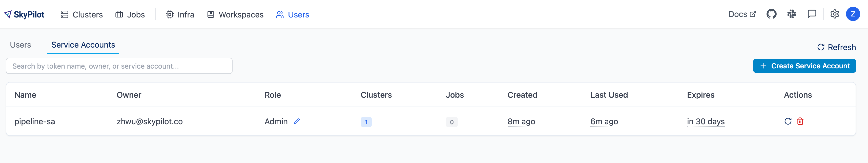Click Refresh above the table
This screenshot has height=163, width=868.
pyautogui.click(x=837, y=47)
